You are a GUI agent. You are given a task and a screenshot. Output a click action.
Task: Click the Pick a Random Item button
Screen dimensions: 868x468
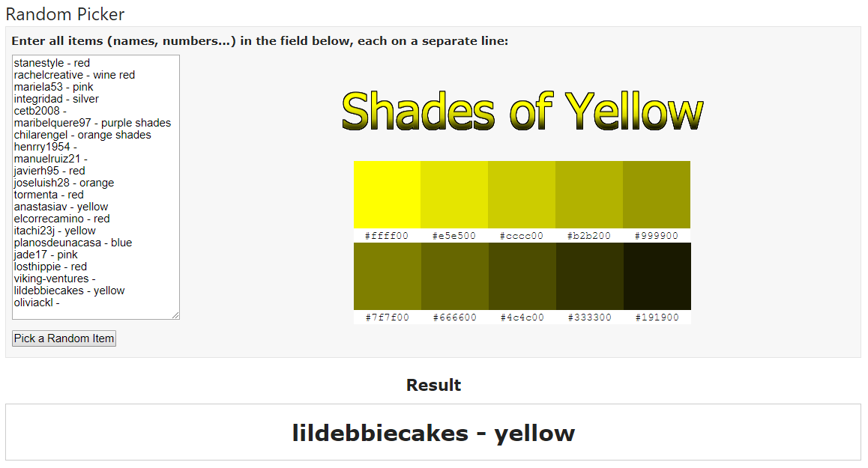tap(64, 338)
